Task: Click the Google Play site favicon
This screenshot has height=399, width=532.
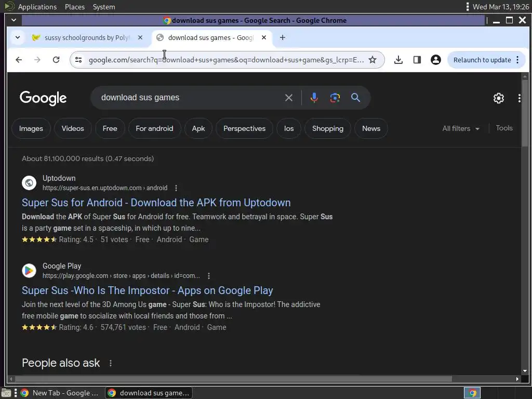Action: tap(29, 271)
